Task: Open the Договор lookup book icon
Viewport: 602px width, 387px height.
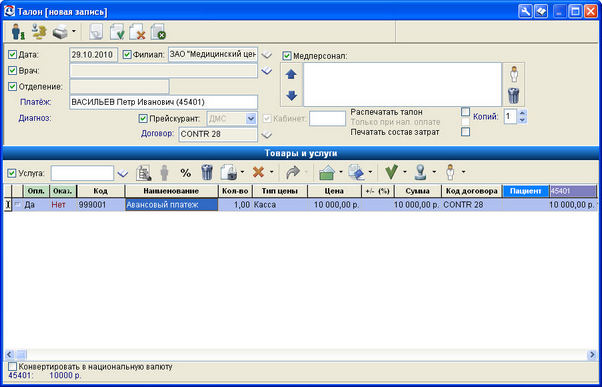Action: tap(267, 135)
